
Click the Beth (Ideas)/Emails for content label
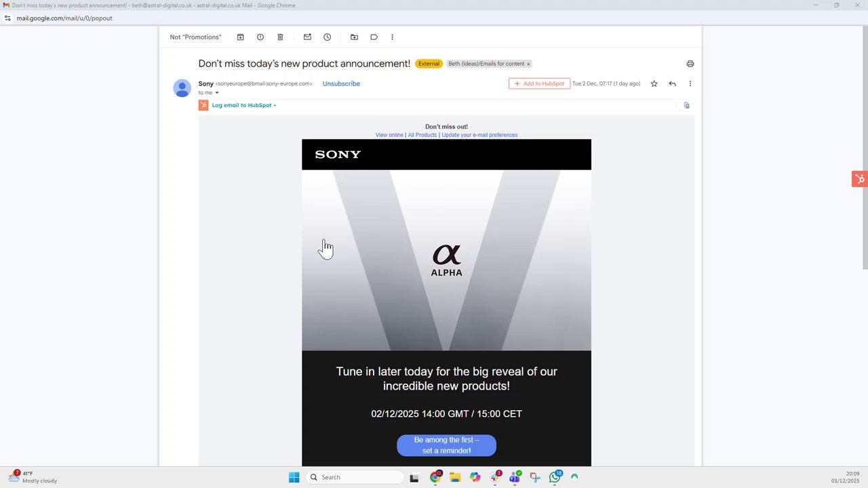click(x=486, y=64)
